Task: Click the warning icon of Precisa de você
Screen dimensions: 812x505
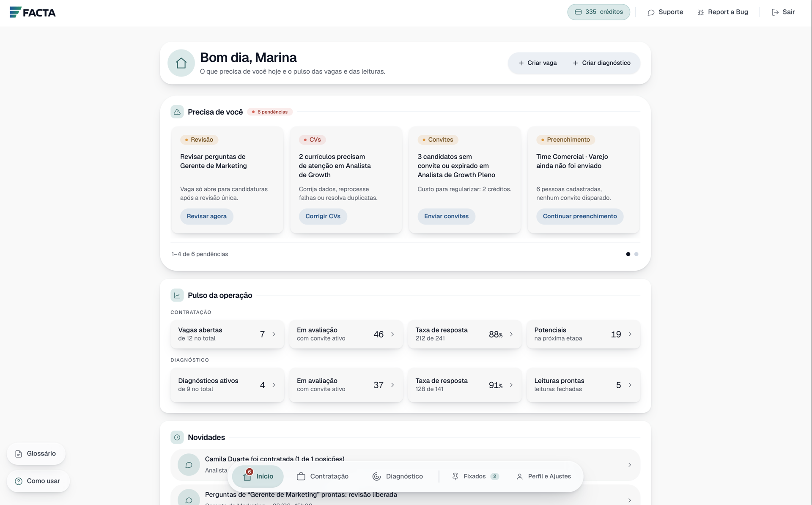Action: 177,112
